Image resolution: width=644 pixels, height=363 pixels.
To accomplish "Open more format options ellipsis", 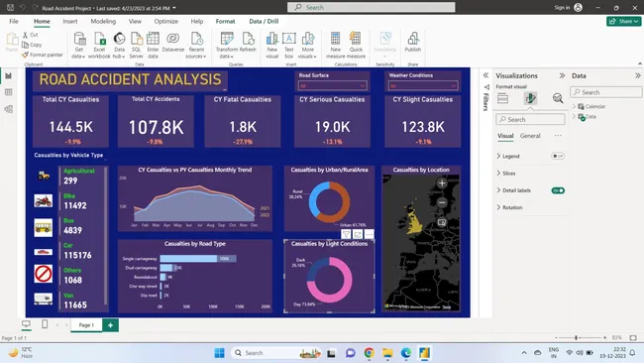I will [x=558, y=136].
